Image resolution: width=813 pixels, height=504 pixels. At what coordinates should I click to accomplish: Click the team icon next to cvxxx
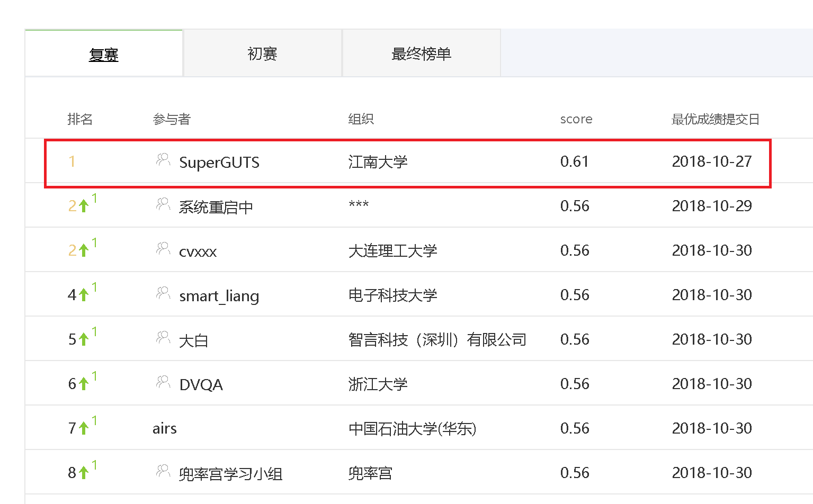coord(163,248)
